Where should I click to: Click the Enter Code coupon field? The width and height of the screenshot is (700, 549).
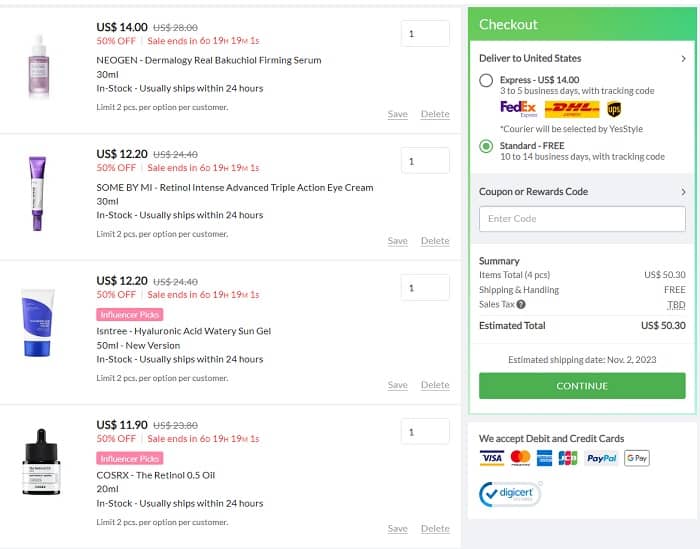point(582,219)
